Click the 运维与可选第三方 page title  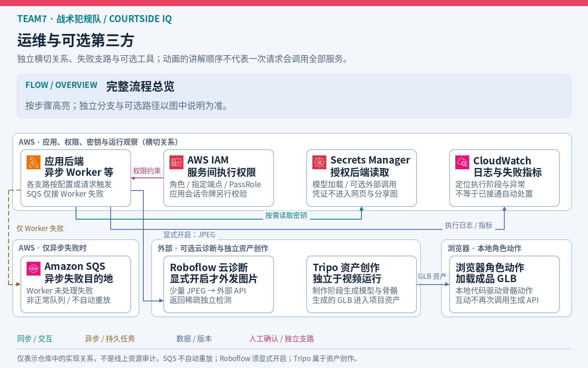[x=76, y=40]
